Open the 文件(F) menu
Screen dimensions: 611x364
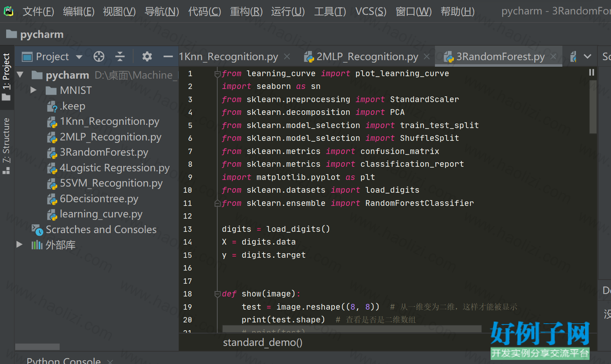coord(38,11)
